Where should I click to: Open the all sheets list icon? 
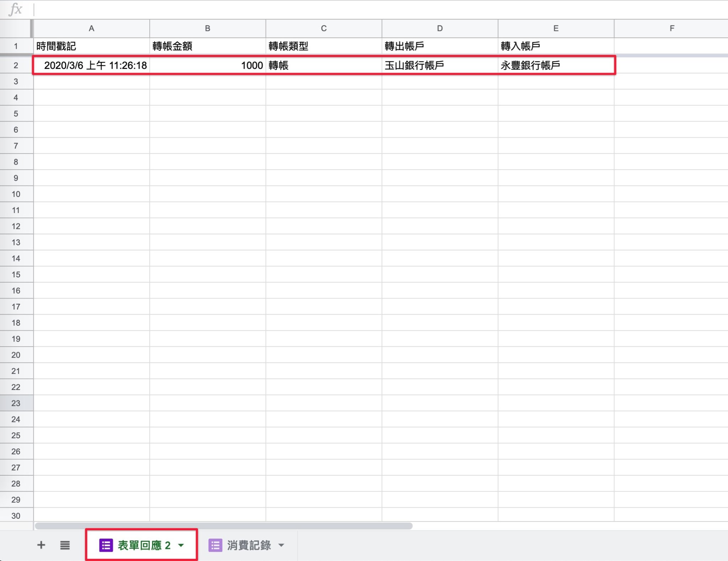[65, 545]
